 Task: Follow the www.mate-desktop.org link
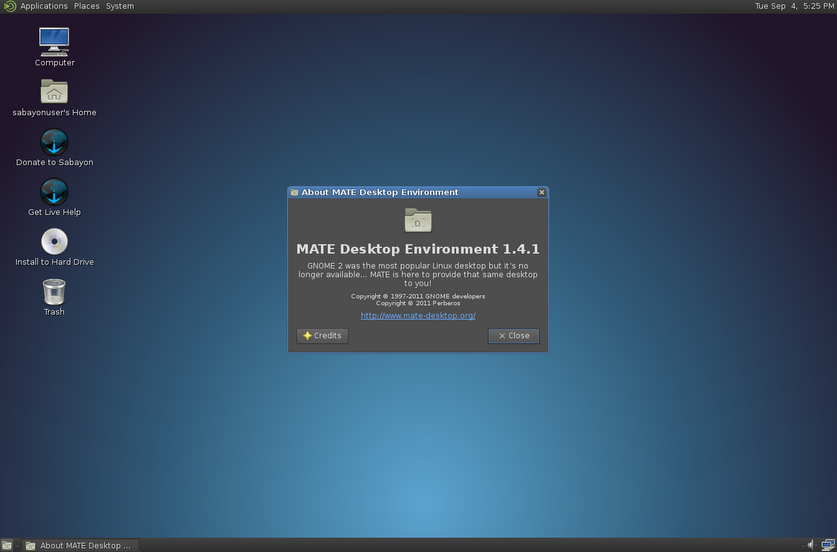coord(418,316)
